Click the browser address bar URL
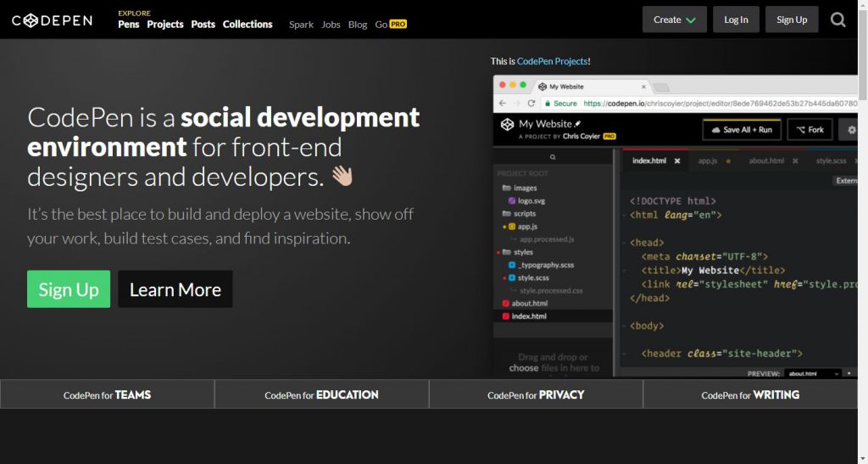This screenshot has width=868, height=464. click(x=720, y=103)
